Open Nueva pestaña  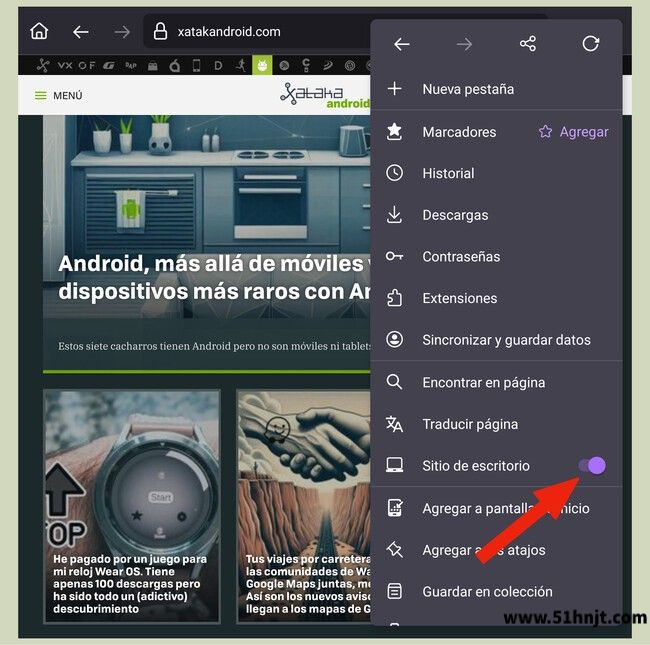496,89
